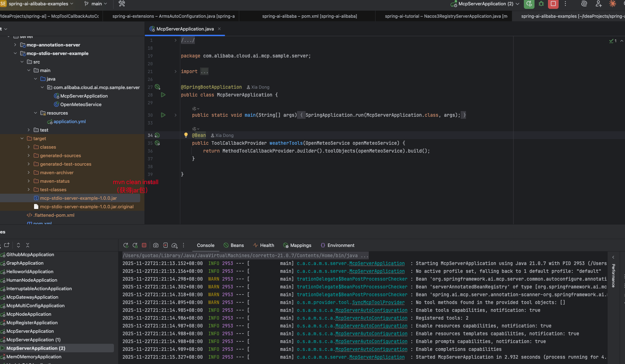Open the main branch dropdown

tap(96, 4)
